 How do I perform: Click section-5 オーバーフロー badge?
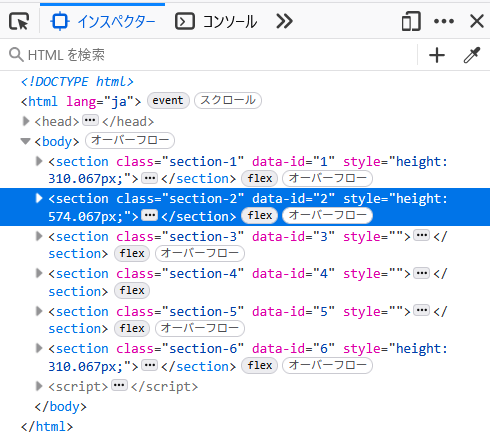(200, 328)
